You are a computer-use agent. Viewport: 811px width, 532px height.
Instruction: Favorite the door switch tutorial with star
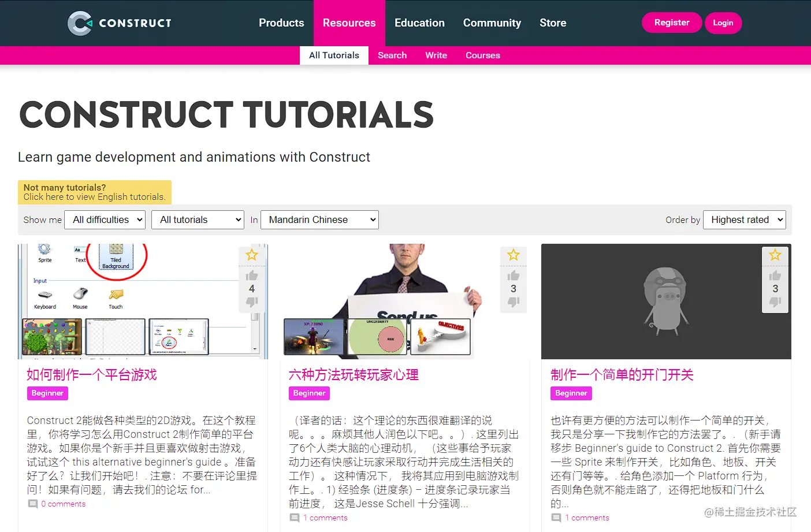(x=775, y=255)
